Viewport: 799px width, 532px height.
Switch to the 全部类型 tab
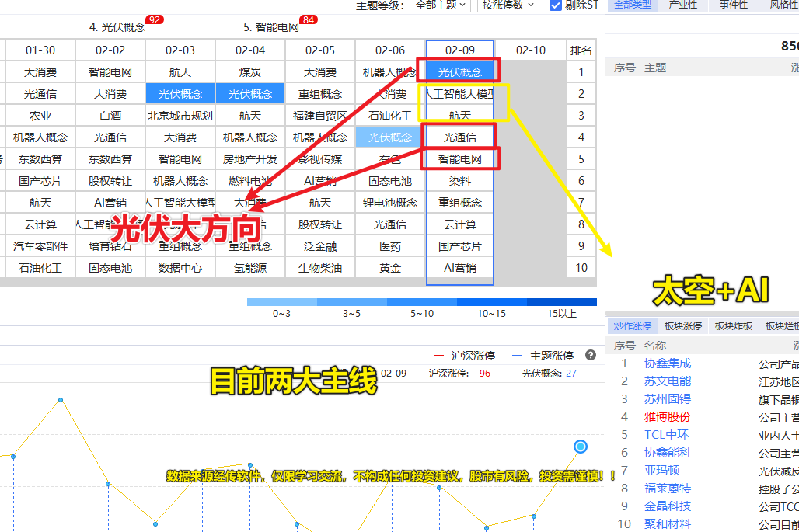click(x=633, y=5)
